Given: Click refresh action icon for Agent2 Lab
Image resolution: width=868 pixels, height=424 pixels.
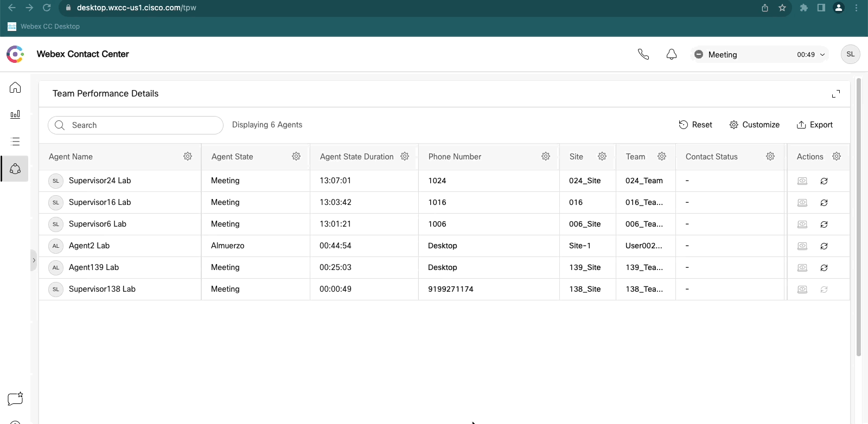Looking at the screenshot, I should click(x=824, y=246).
